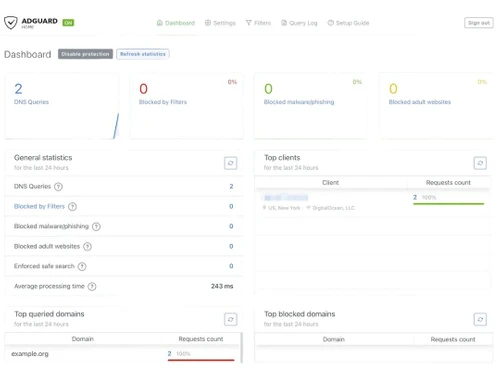Open the Blocked by Filters link in statistics
500x375 pixels.
tap(39, 206)
